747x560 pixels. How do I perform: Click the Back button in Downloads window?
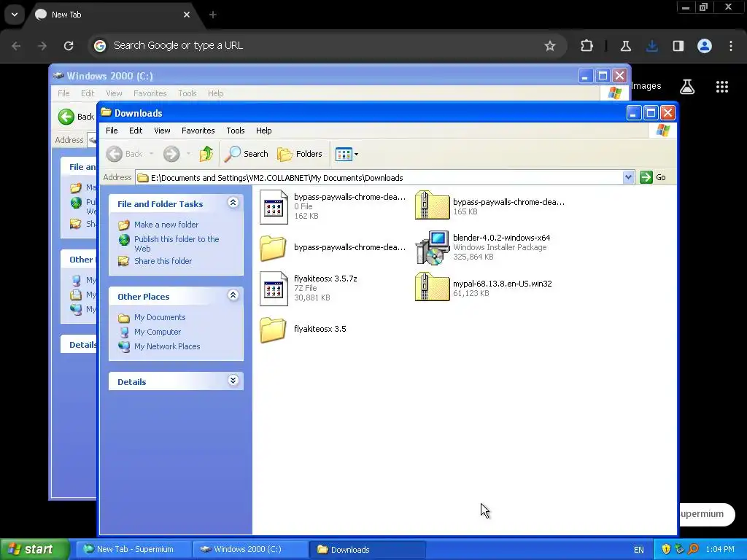125,154
